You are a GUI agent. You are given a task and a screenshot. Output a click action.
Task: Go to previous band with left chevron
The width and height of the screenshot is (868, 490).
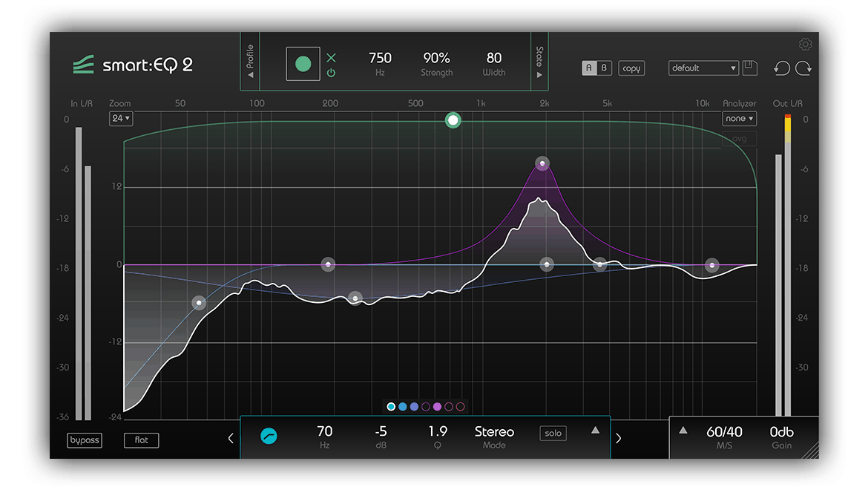coord(231,439)
